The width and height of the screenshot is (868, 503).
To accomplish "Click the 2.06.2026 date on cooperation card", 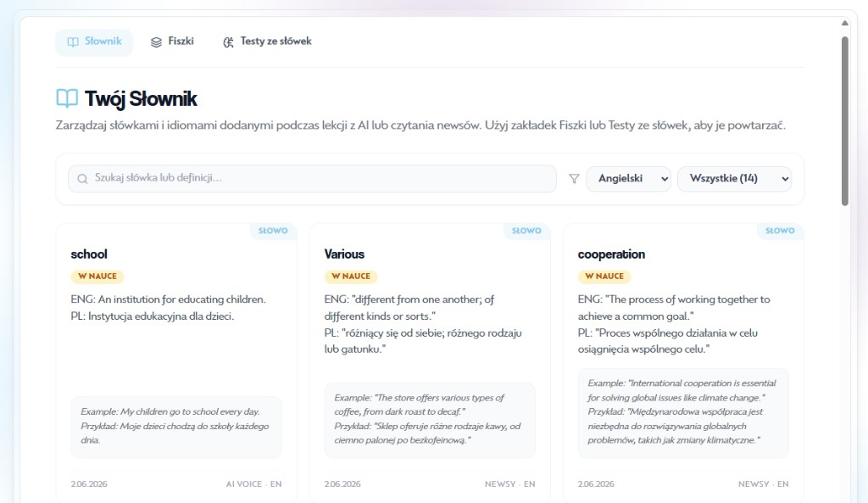I will (596, 483).
